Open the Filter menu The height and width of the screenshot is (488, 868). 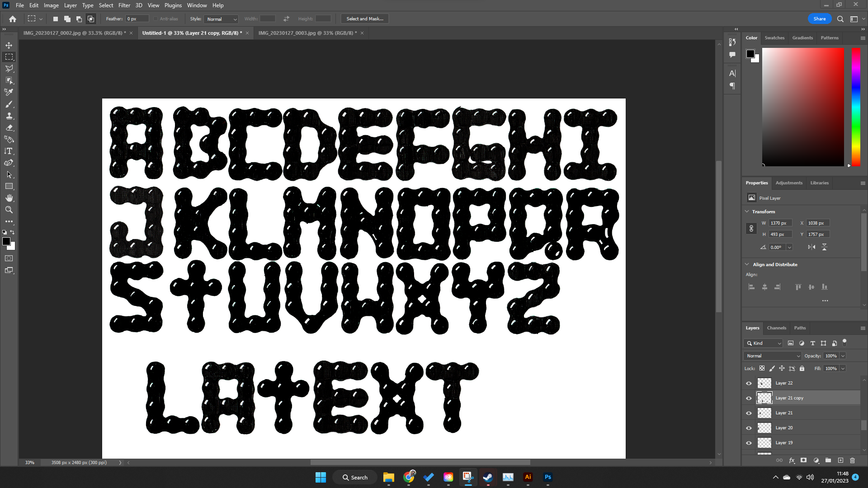tap(124, 5)
